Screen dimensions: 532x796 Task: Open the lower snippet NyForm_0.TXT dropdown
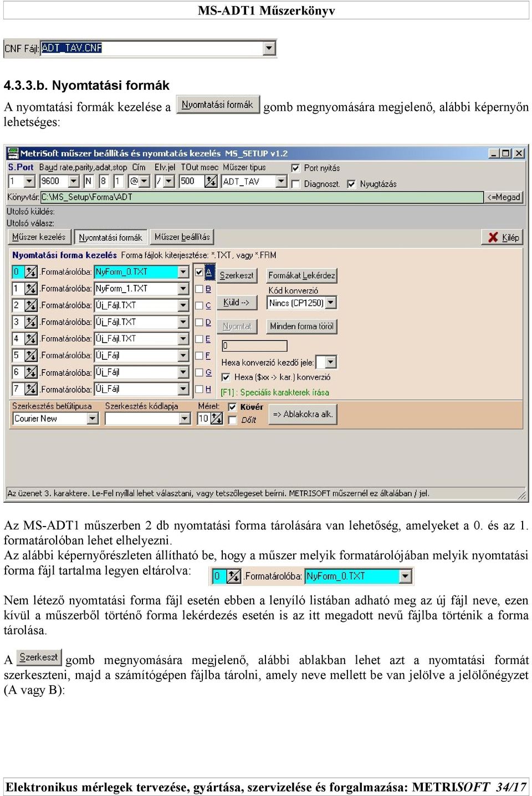click(406, 576)
